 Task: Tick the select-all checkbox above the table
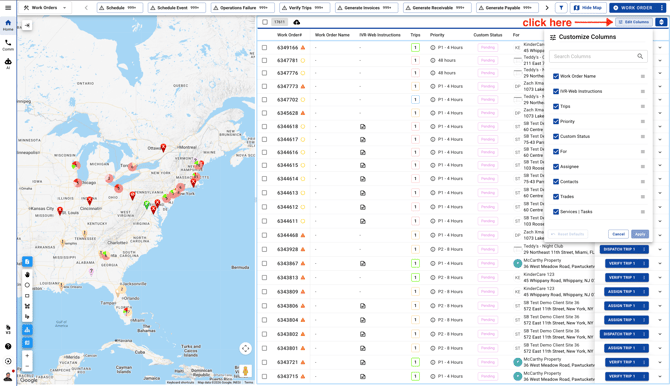click(x=265, y=22)
